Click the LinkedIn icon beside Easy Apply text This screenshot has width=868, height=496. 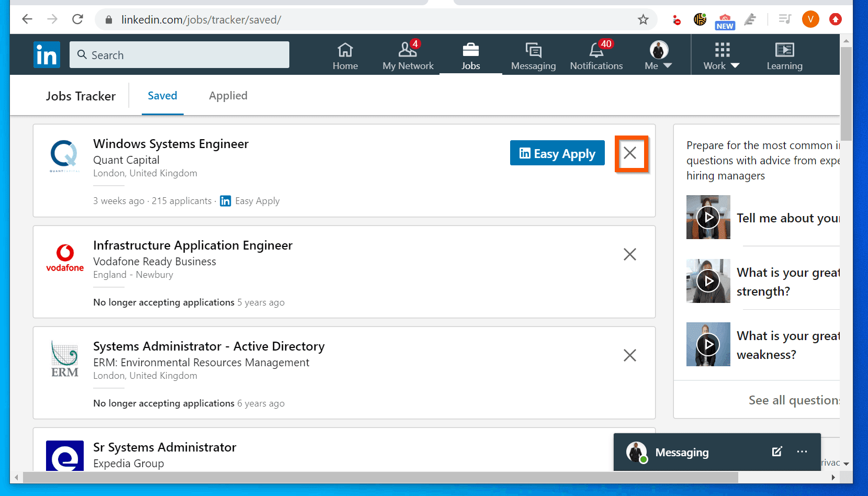[226, 201]
